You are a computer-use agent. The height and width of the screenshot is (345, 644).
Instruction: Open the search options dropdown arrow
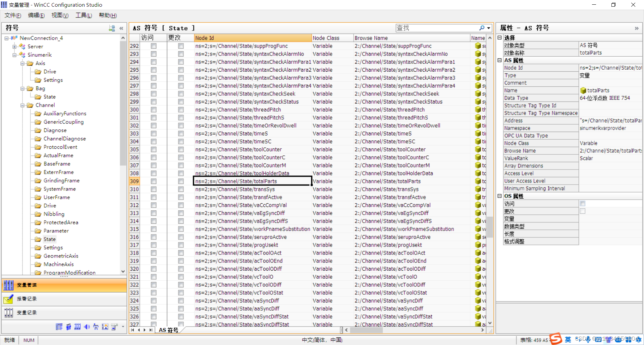[489, 28]
